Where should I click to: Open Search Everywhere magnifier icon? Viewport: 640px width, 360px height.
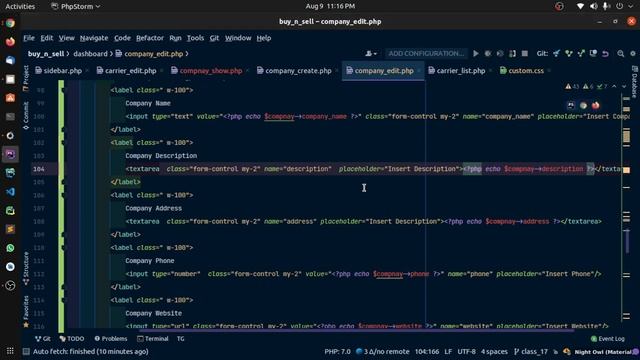pyautogui.click(x=620, y=53)
